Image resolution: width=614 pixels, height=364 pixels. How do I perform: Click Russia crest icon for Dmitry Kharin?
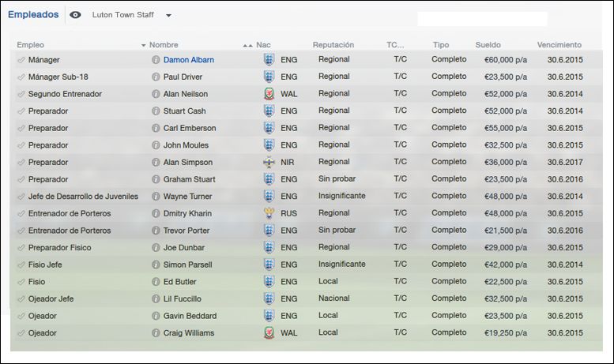pyautogui.click(x=269, y=213)
